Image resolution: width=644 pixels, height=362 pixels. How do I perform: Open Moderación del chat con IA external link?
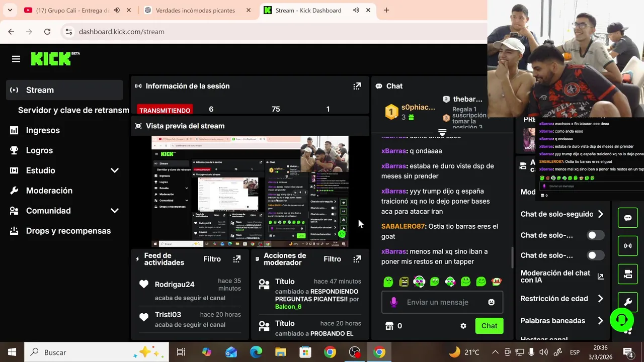(x=600, y=277)
